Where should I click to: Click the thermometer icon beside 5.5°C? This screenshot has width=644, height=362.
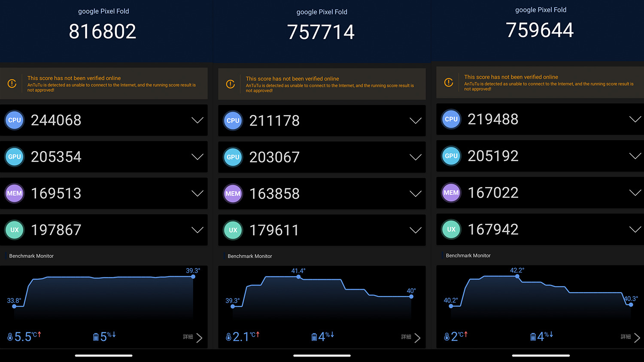tap(10, 337)
